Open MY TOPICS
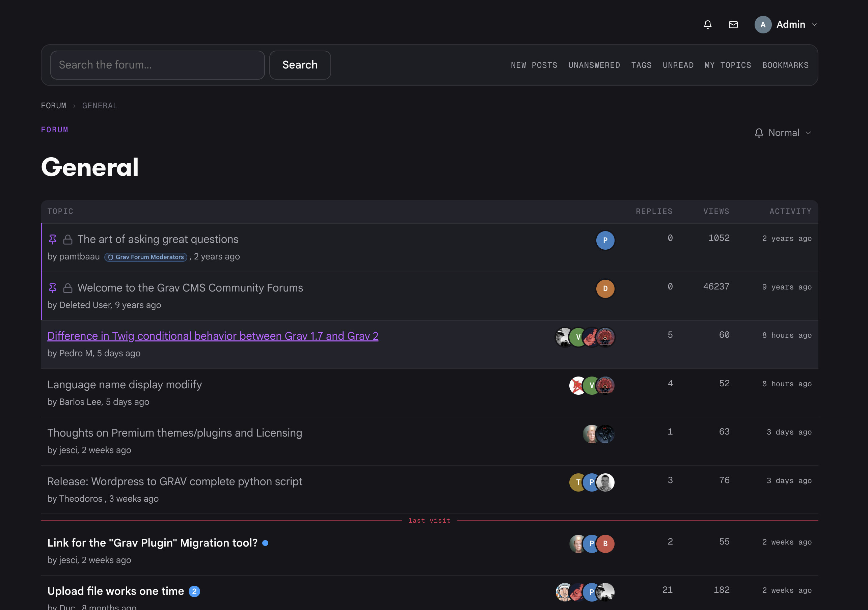 (x=728, y=65)
